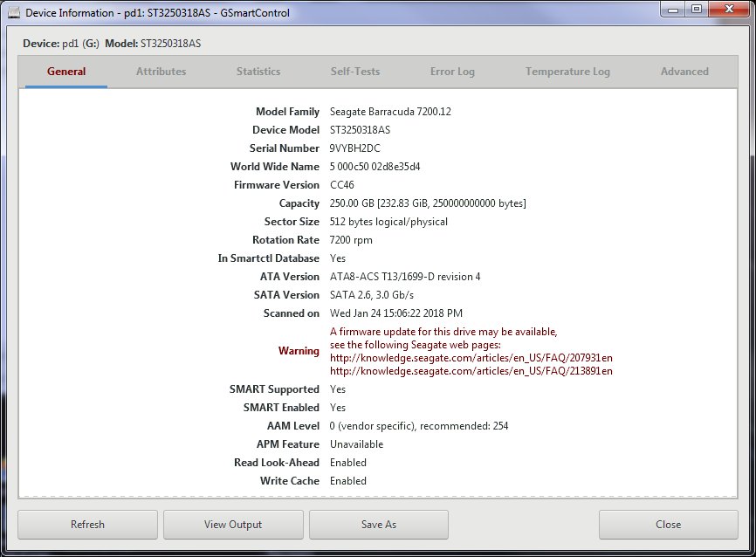756x557 pixels.
Task: Open the Statistics tab
Action: coord(258,72)
